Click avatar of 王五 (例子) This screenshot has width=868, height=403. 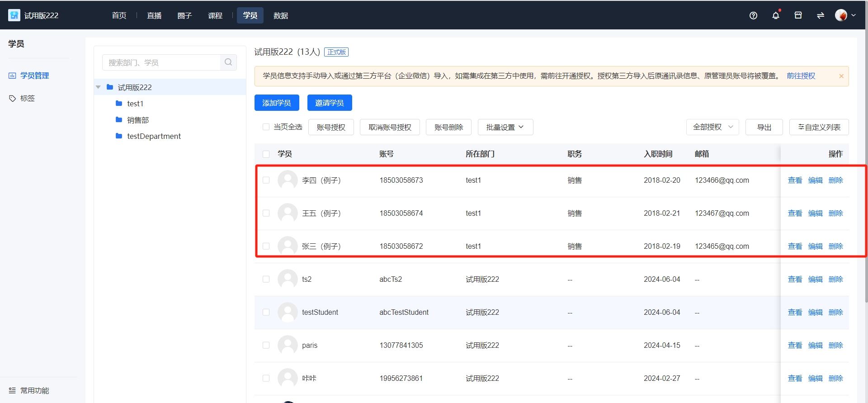point(288,213)
